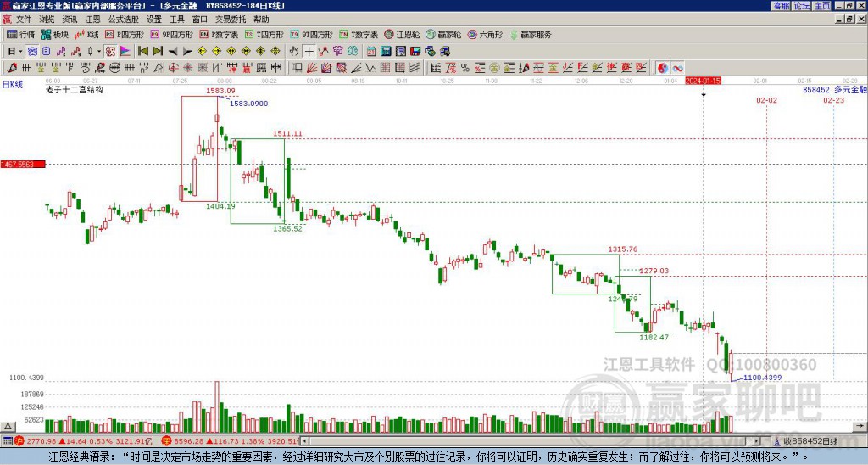Image resolution: width=868 pixels, height=465 pixels.
Task: Open the P数字表 number table
Action: coord(220,34)
